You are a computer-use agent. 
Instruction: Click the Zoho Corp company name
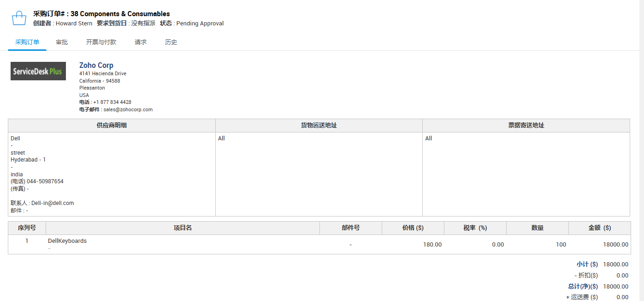click(96, 65)
